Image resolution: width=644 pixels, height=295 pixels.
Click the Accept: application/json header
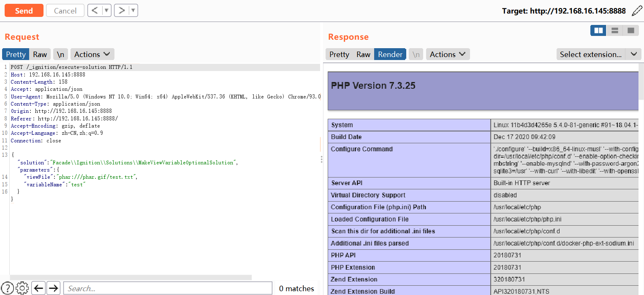[46, 89]
